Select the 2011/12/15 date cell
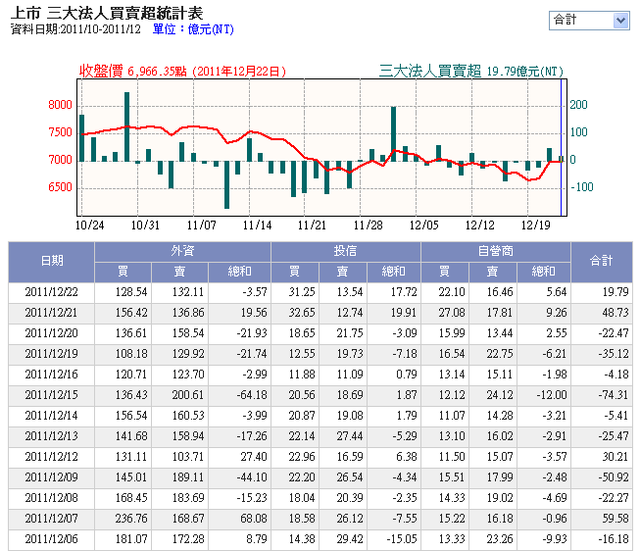 [x=51, y=395]
